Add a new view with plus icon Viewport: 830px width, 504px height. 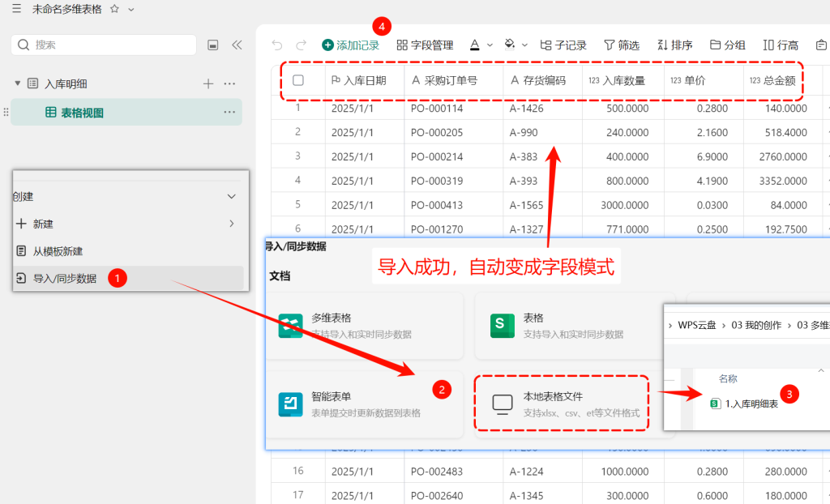tap(208, 83)
